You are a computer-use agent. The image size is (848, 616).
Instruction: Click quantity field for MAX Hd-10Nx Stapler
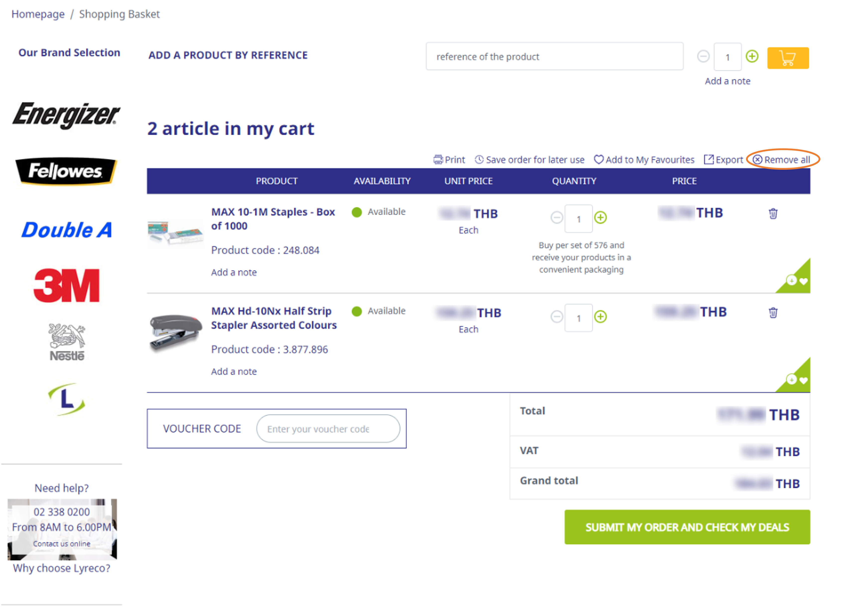point(579,318)
